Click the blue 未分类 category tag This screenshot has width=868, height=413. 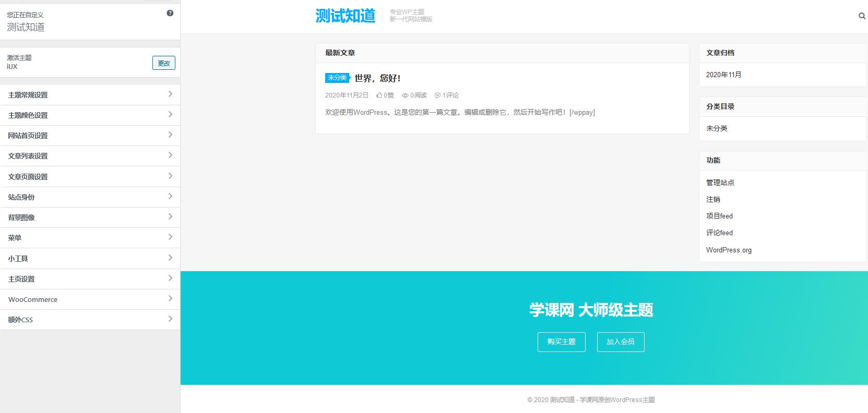click(337, 78)
